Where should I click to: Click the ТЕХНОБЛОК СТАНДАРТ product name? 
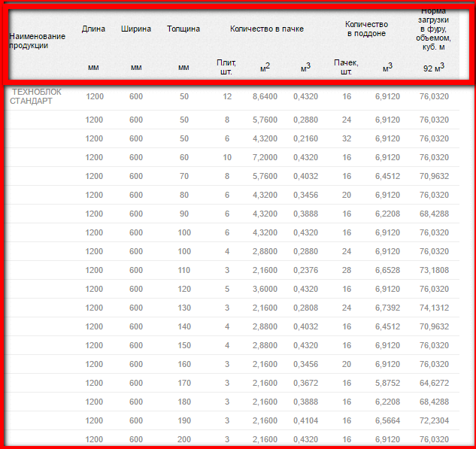[x=35, y=96]
